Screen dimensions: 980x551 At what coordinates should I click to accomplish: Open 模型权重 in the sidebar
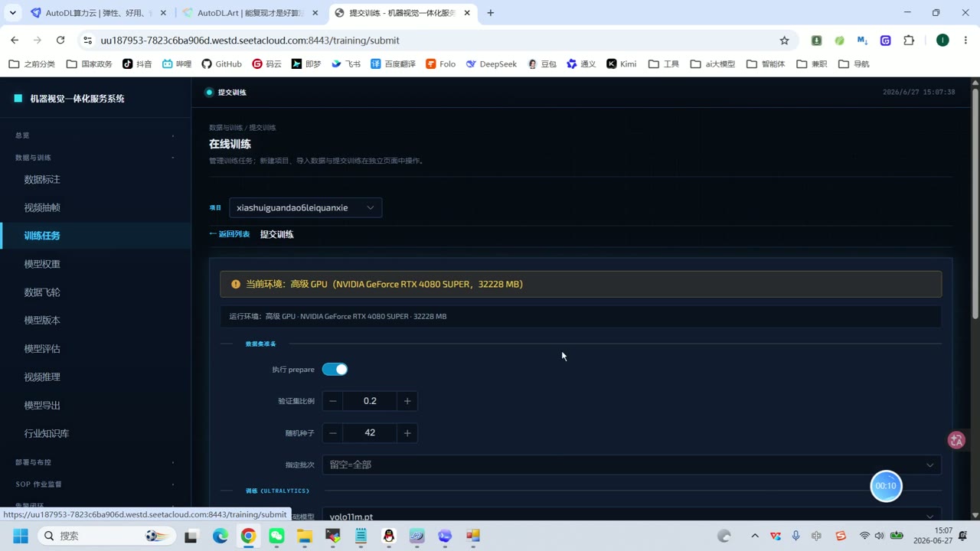[x=96, y=264]
